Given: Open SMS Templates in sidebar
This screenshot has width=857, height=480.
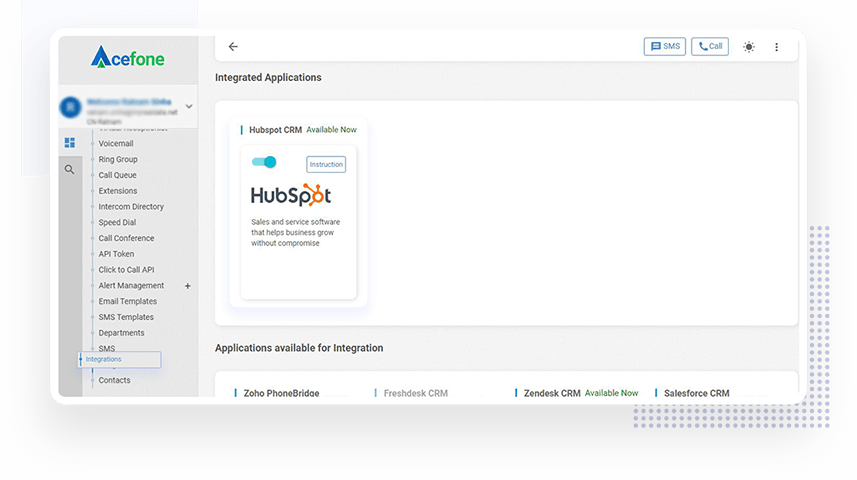Looking at the screenshot, I should (126, 317).
